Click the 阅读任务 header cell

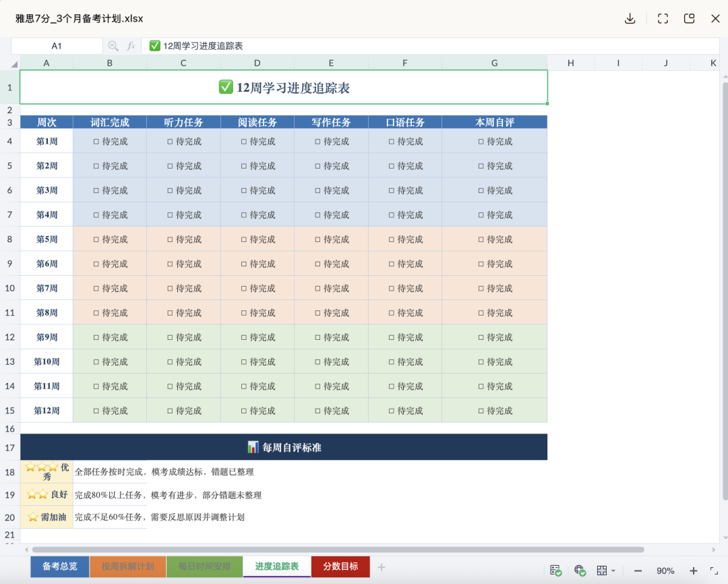(257, 122)
